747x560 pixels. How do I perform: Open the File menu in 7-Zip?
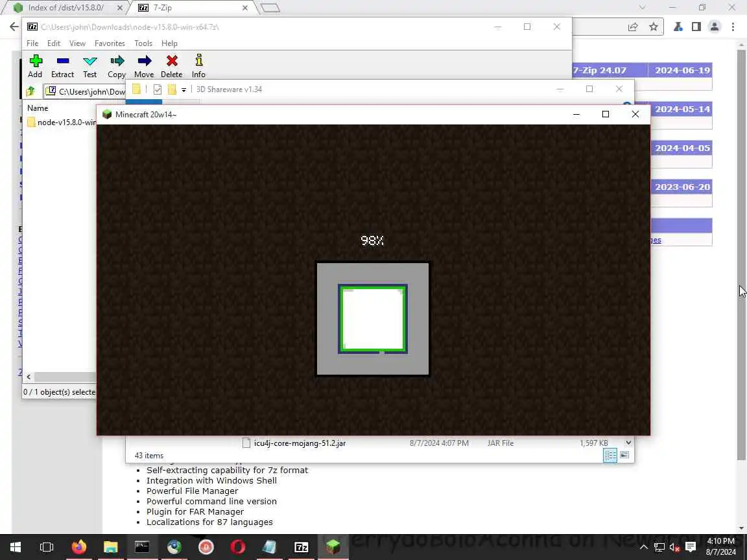(32, 43)
